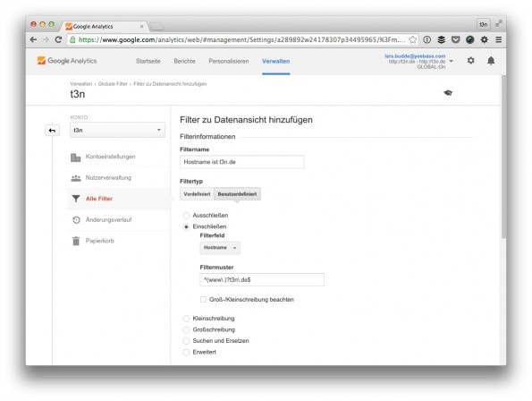
Task: Open Analytics settings gear icon
Action: click(x=470, y=61)
